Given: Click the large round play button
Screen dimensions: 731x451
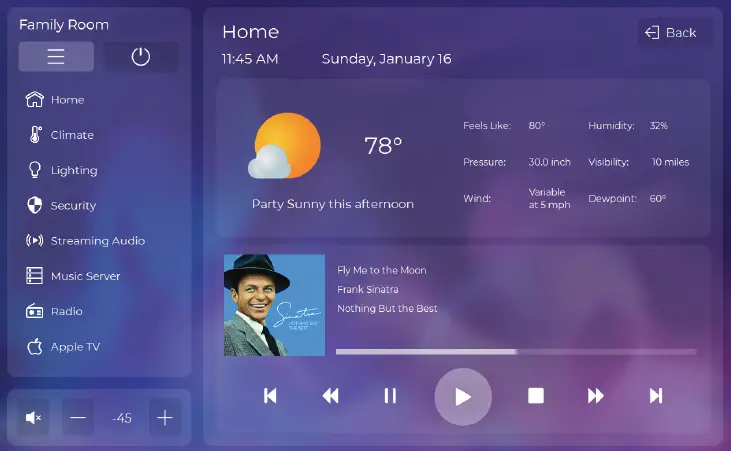Looking at the screenshot, I should [463, 397].
